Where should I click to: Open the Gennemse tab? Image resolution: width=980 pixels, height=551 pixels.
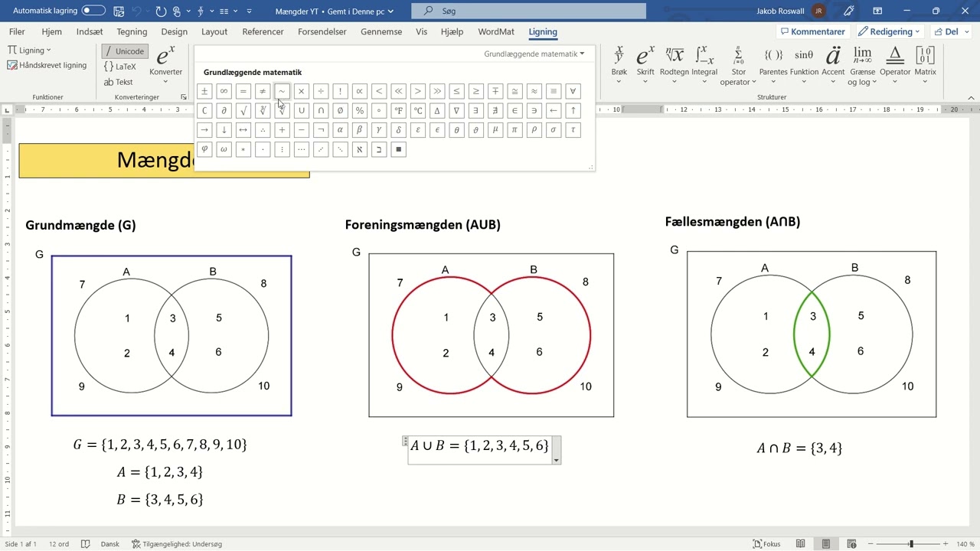381,32
